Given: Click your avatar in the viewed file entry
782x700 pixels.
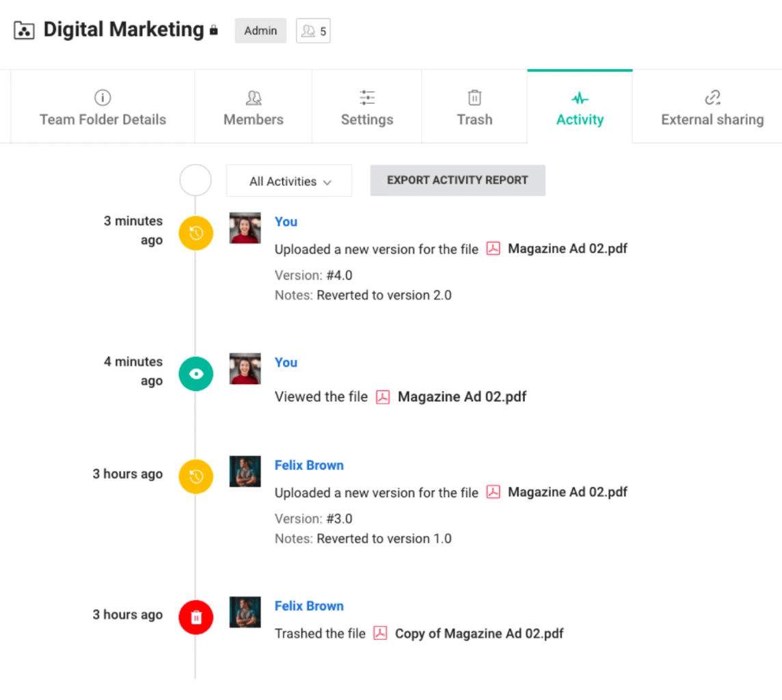Looking at the screenshot, I should (245, 369).
